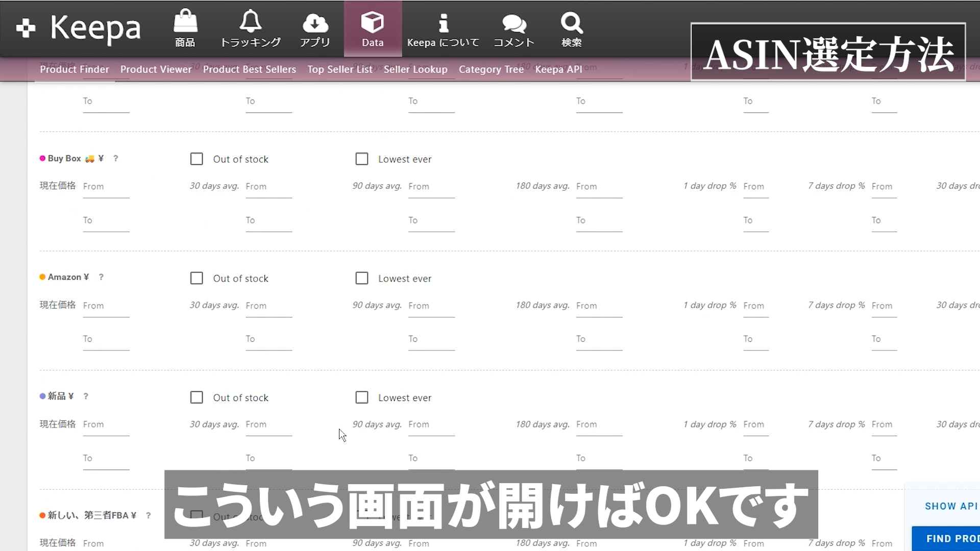Open the 商品 shopping bag icon
This screenshot has height=551, width=980.
click(x=185, y=23)
